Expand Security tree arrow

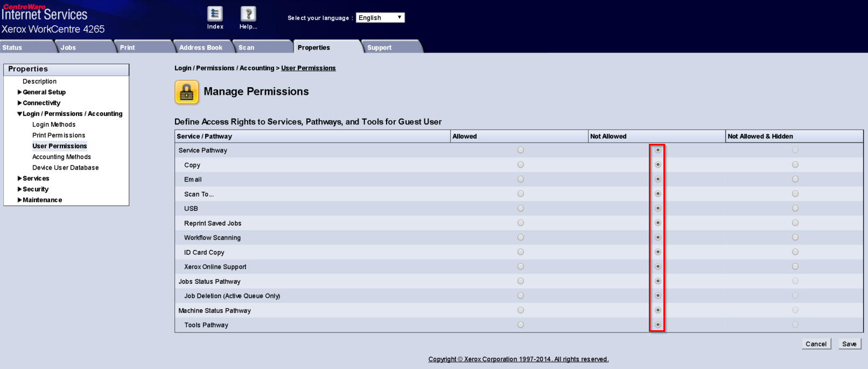[19, 189]
